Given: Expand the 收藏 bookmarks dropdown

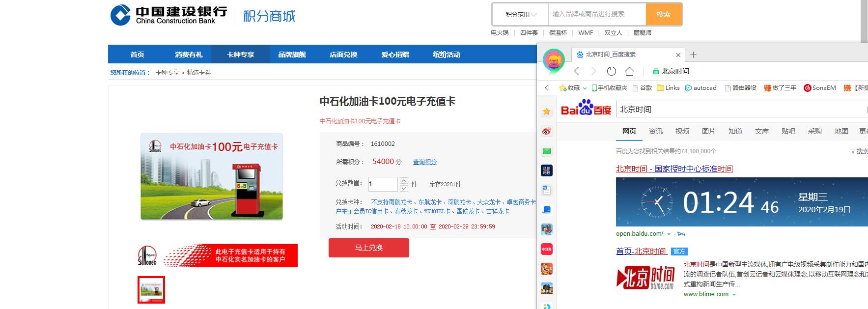Looking at the screenshot, I should tap(585, 88).
